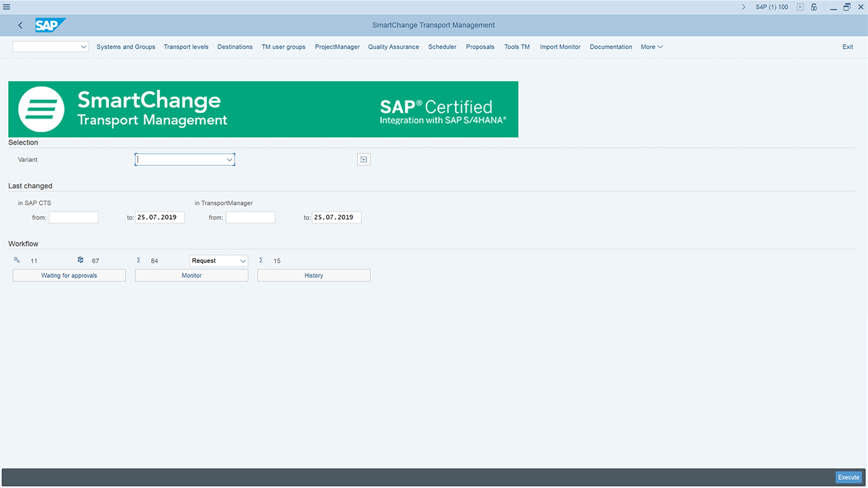Open the Scheduler
This screenshot has width=868, height=488.
442,47
